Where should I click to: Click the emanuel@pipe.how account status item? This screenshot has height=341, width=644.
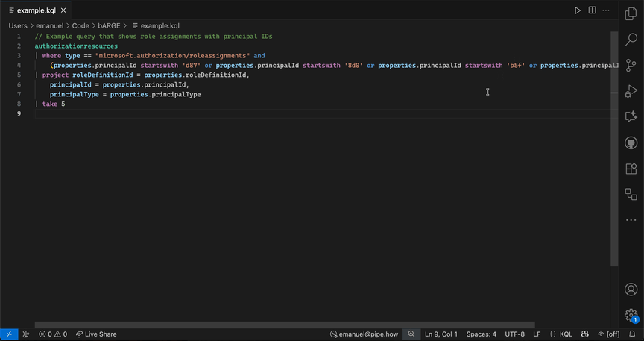click(x=364, y=334)
